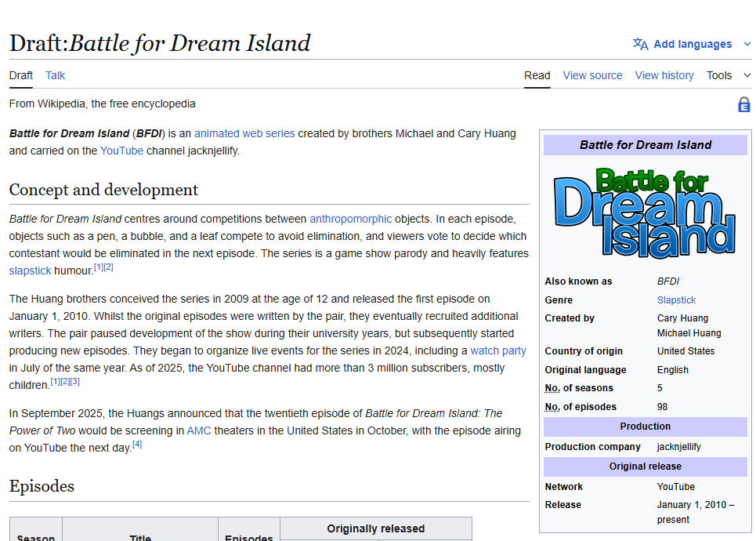Click citation [4] after next day

[137, 444]
